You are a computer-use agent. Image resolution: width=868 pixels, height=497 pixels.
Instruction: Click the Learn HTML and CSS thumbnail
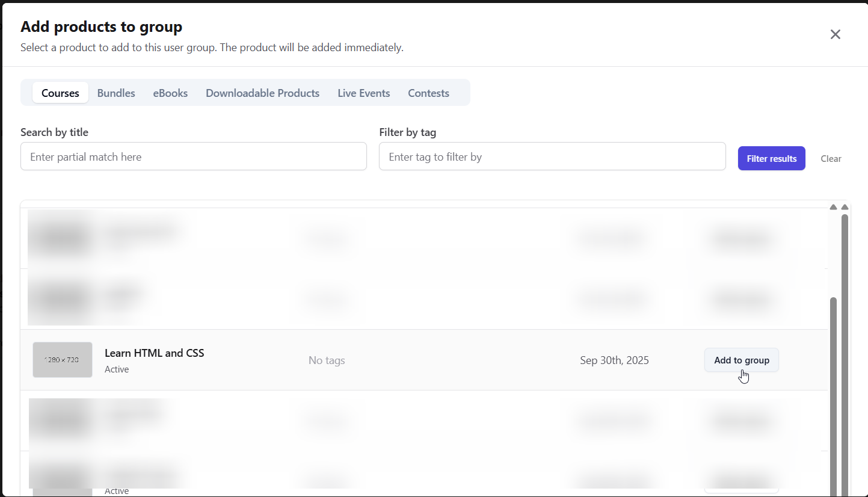63,360
